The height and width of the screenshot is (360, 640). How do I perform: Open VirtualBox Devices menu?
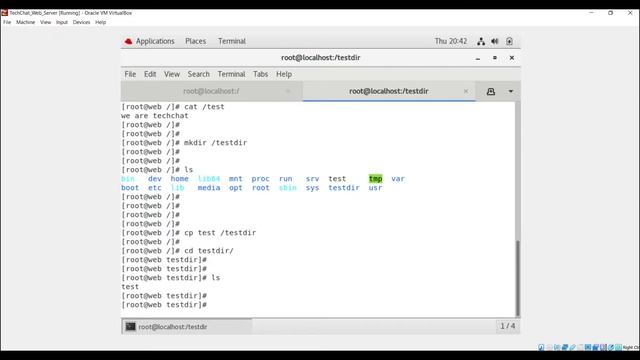point(81,22)
